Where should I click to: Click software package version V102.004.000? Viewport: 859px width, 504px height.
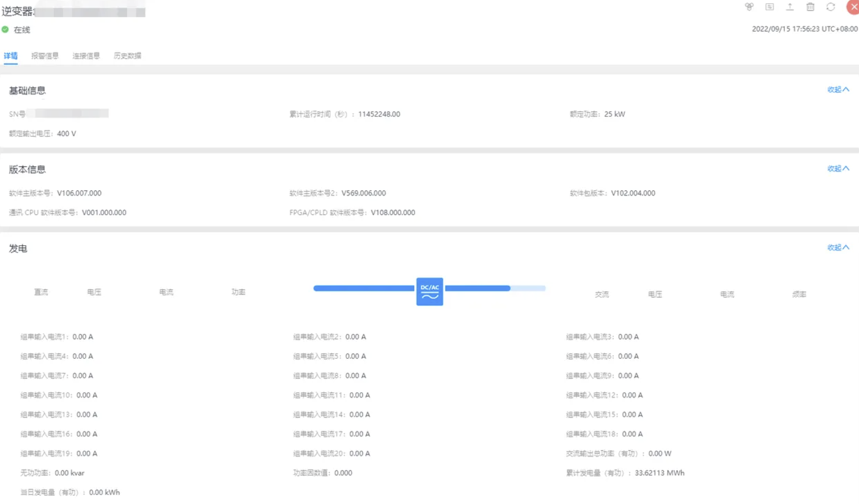point(633,193)
